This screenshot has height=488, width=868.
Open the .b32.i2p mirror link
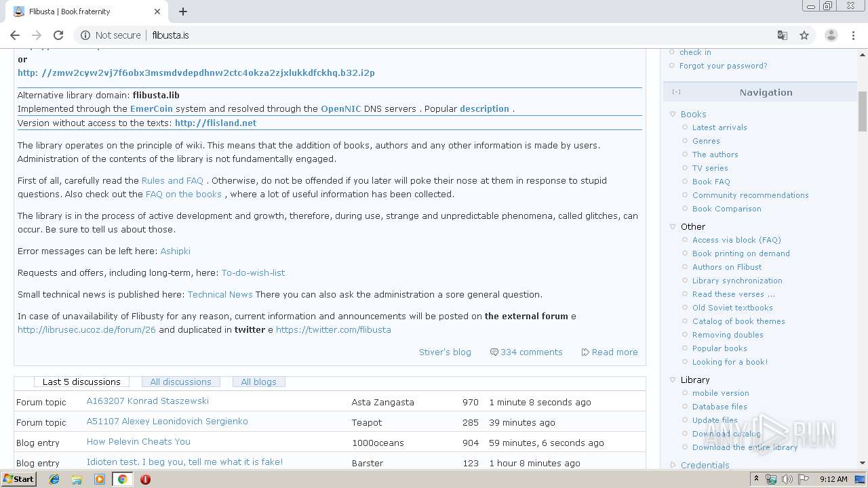196,73
